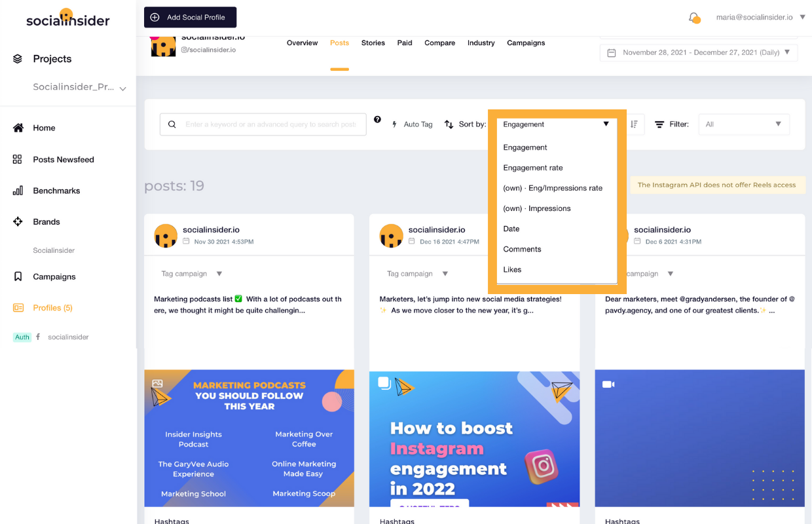Toggle the sort order direction icon
Screen dimensions: 812x524
click(634, 124)
